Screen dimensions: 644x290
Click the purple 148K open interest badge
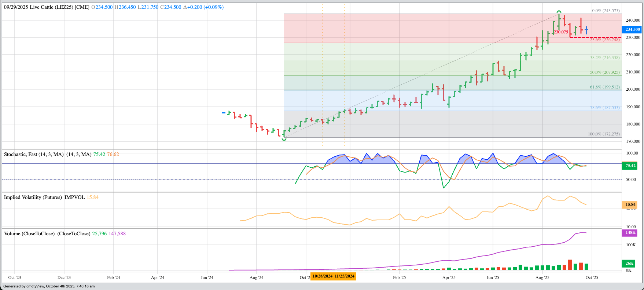coord(630,232)
